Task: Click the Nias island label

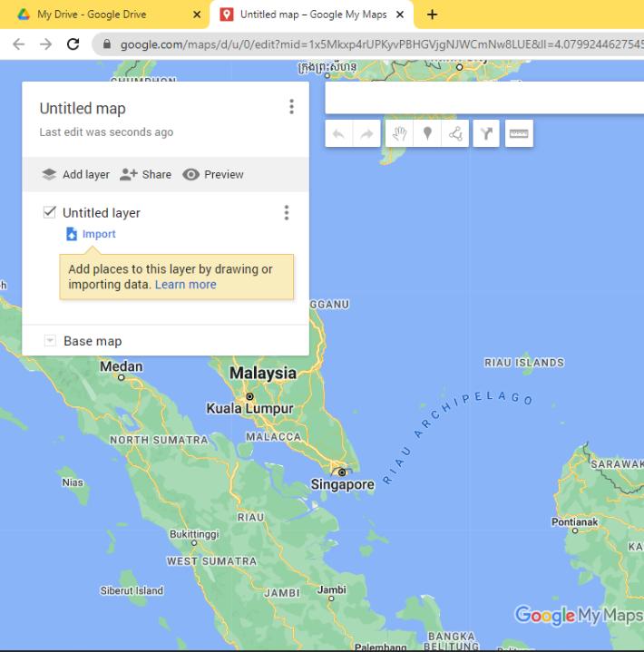Action: (x=73, y=482)
